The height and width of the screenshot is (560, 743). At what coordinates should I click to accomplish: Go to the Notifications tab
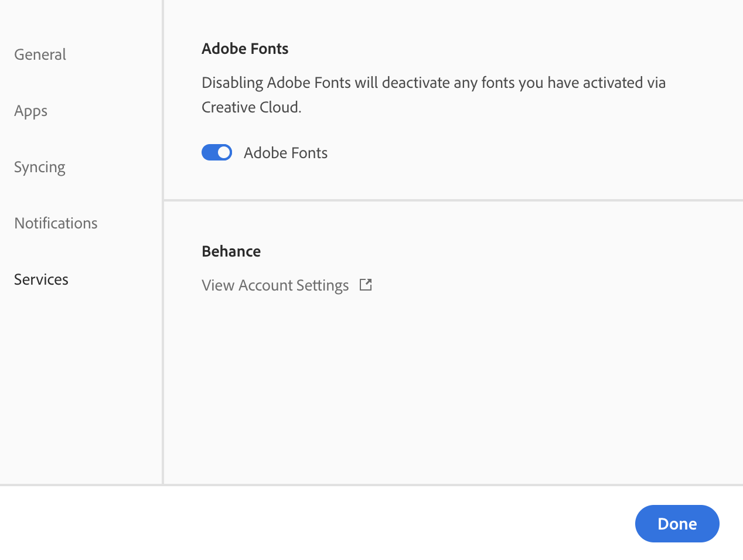[56, 223]
